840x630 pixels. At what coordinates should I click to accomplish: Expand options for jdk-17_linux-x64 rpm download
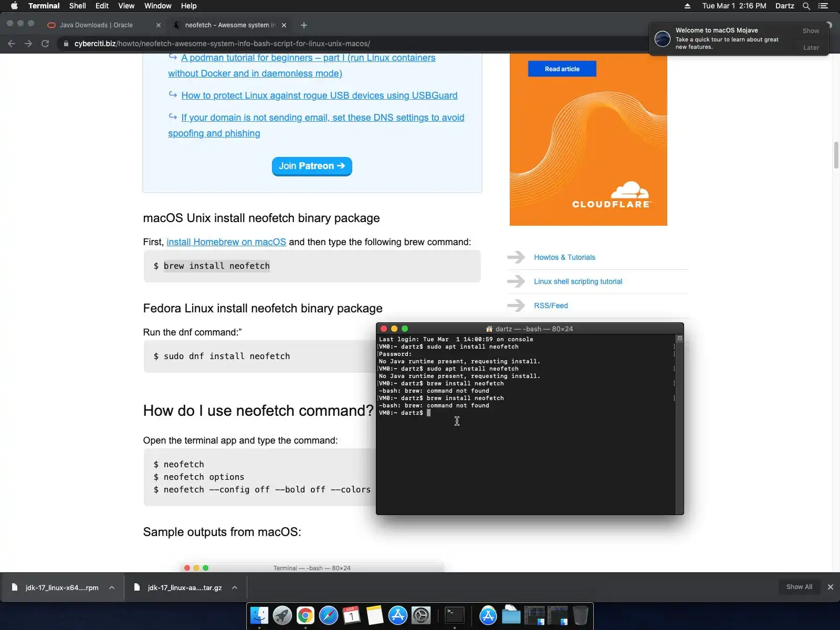pos(112,587)
